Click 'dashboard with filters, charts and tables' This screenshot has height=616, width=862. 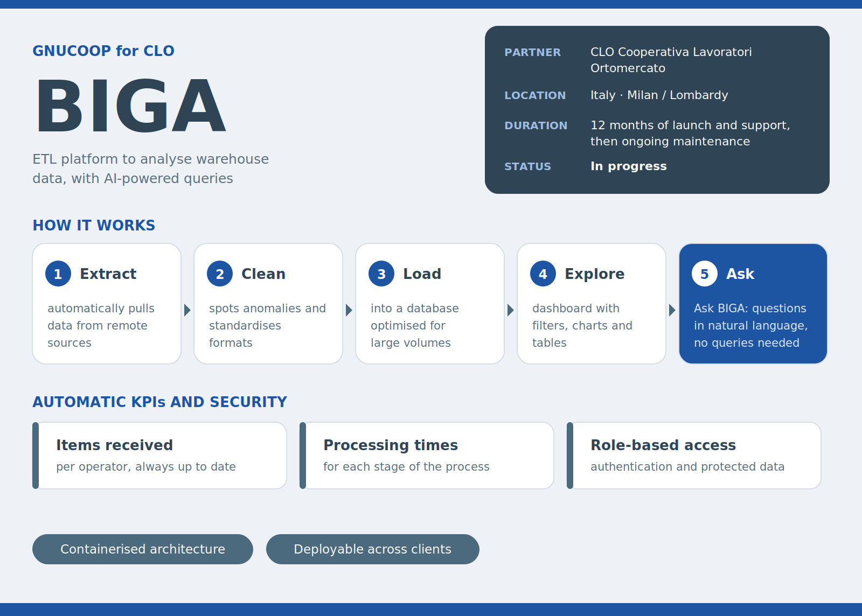pyautogui.click(x=582, y=326)
